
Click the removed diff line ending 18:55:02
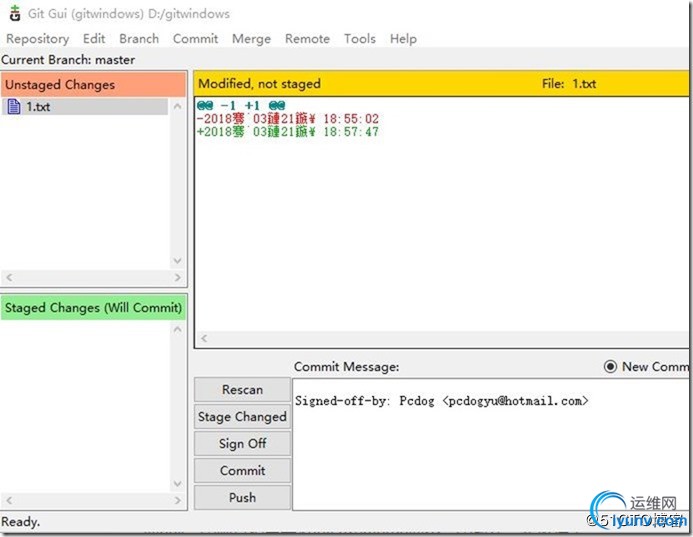[288, 118]
